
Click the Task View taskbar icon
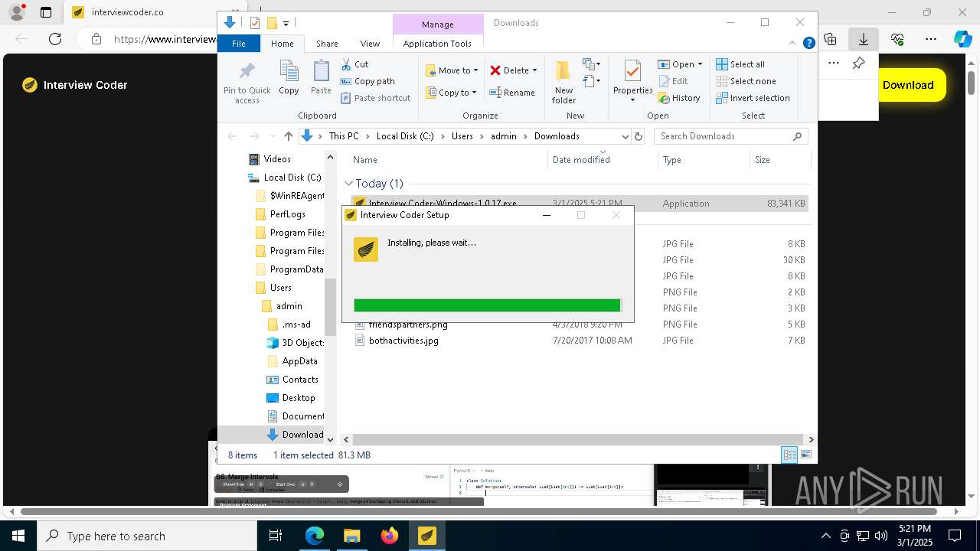[276, 536]
